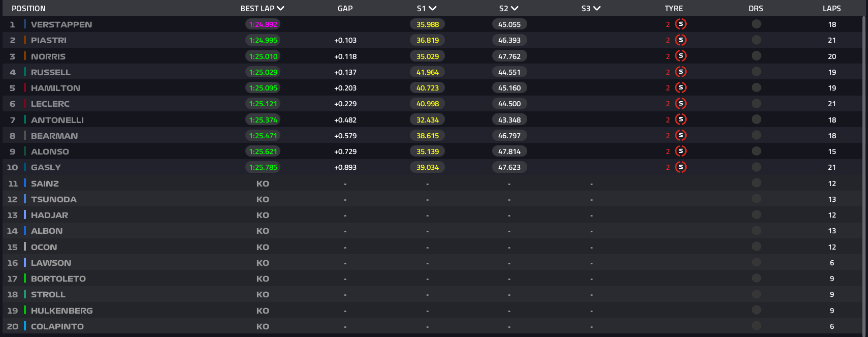This screenshot has height=337, width=868.
Task: Click Leclerc's soft tyre icon
Action: 681,104
